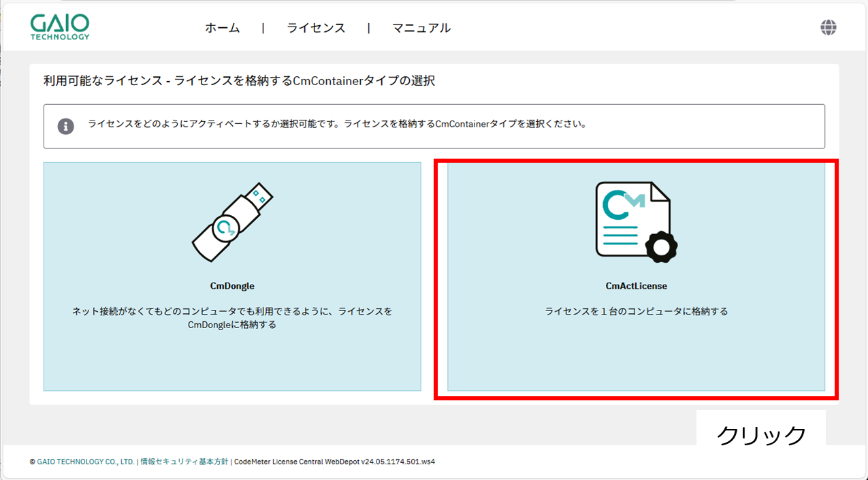The height and width of the screenshot is (480, 868).
Task: Click the CmActLicense title label
Action: tap(636, 286)
